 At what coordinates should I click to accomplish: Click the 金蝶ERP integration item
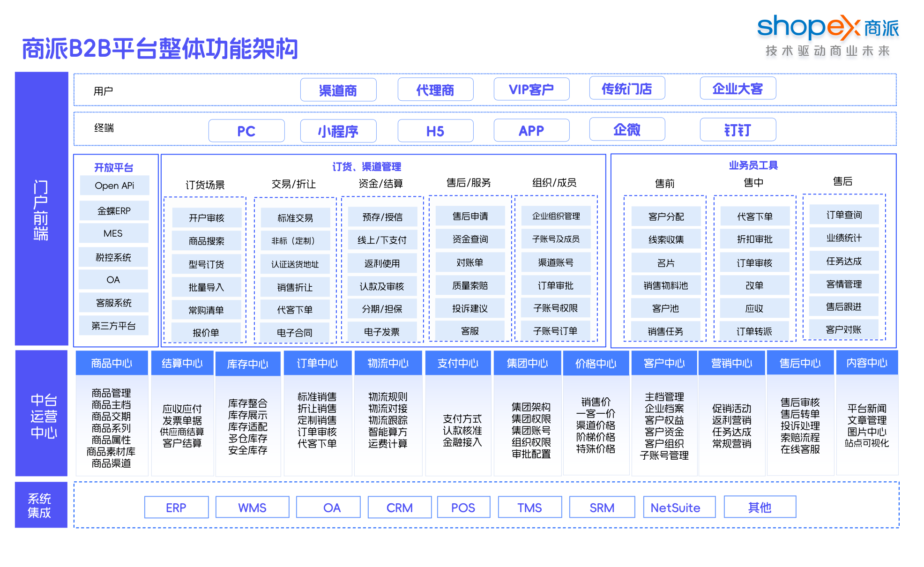click(x=114, y=211)
